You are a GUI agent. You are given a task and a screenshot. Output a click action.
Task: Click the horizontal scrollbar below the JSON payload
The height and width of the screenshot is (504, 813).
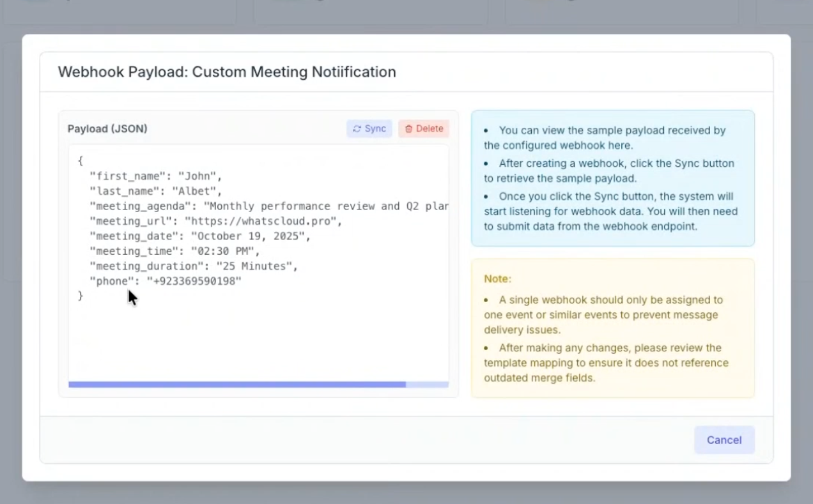[236, 384]
